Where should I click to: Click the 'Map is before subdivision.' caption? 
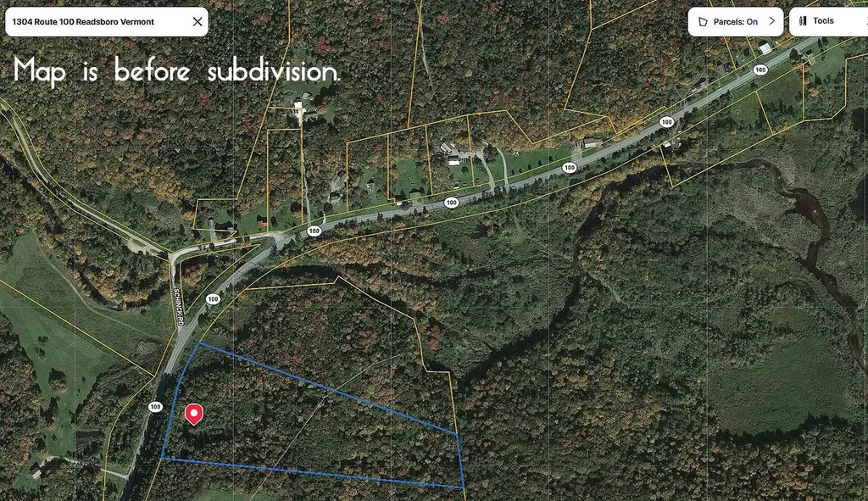[176, 71]
